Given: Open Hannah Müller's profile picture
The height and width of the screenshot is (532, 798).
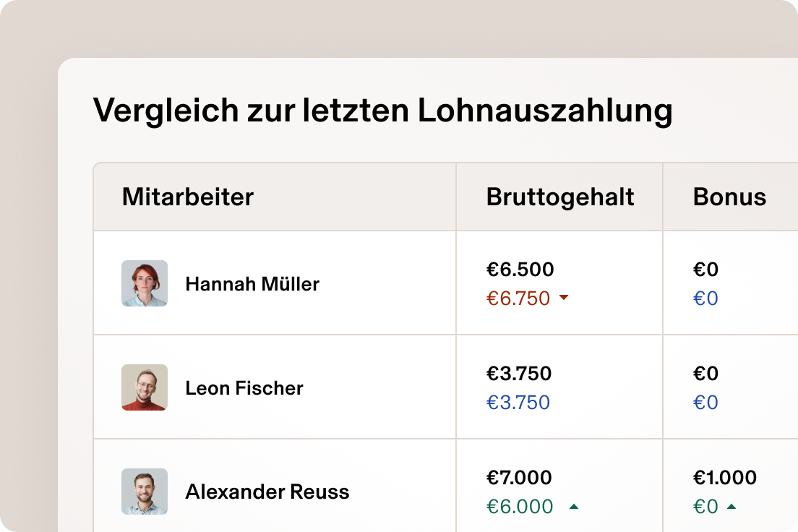Looking at the screenshot, I should [x=144, y=283].
